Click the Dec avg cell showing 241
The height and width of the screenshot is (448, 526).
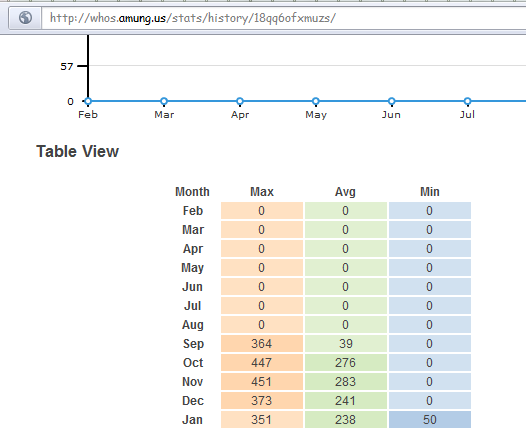(x=346, y=401)
